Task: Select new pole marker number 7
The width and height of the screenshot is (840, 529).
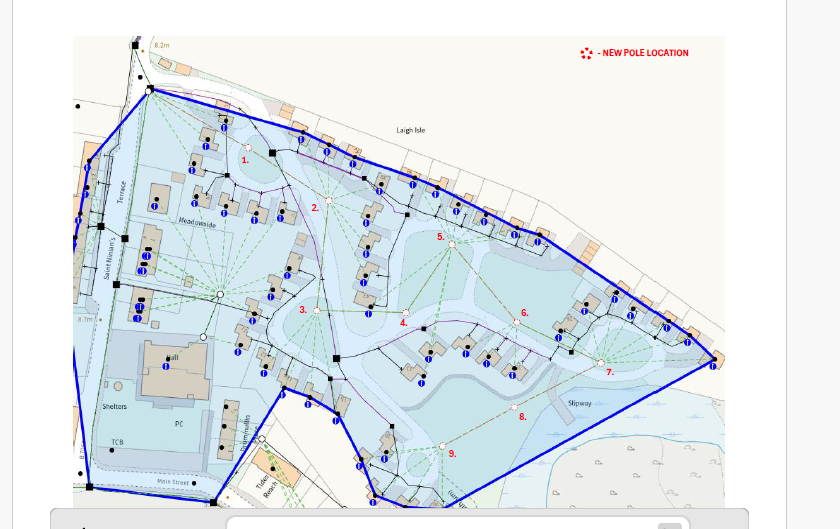Action: click(601, 363)
